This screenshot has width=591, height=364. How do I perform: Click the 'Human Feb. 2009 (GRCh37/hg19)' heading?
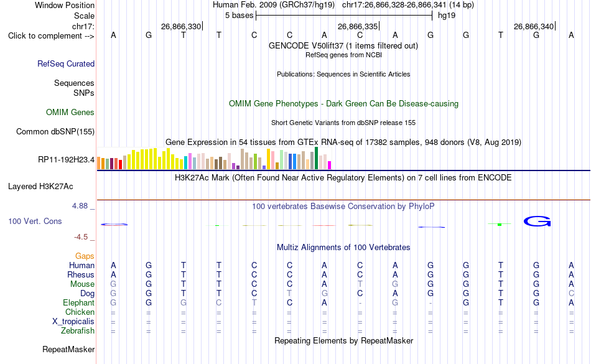[x=274, y=5]
